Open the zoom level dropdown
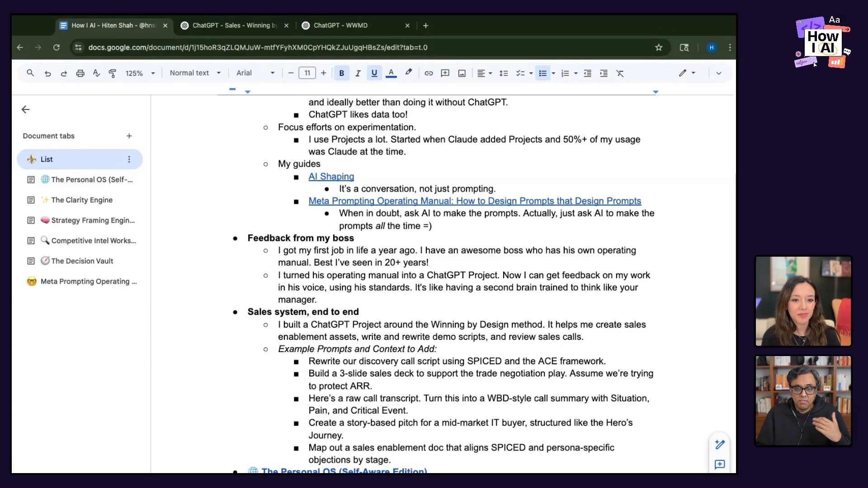The height and width of the screenshot is (488, 868). pyautogui.click(x=140, y=73)
